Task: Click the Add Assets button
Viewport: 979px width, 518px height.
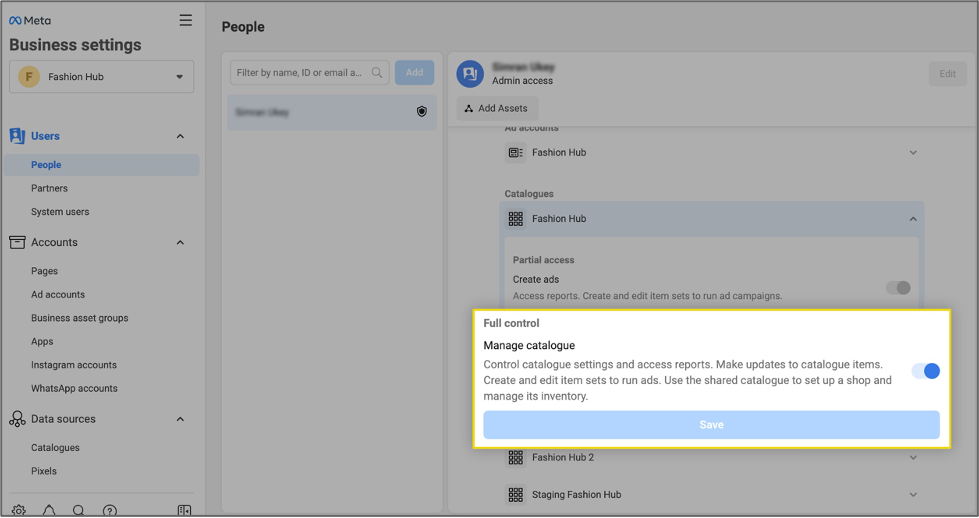Action: point(496,108)
